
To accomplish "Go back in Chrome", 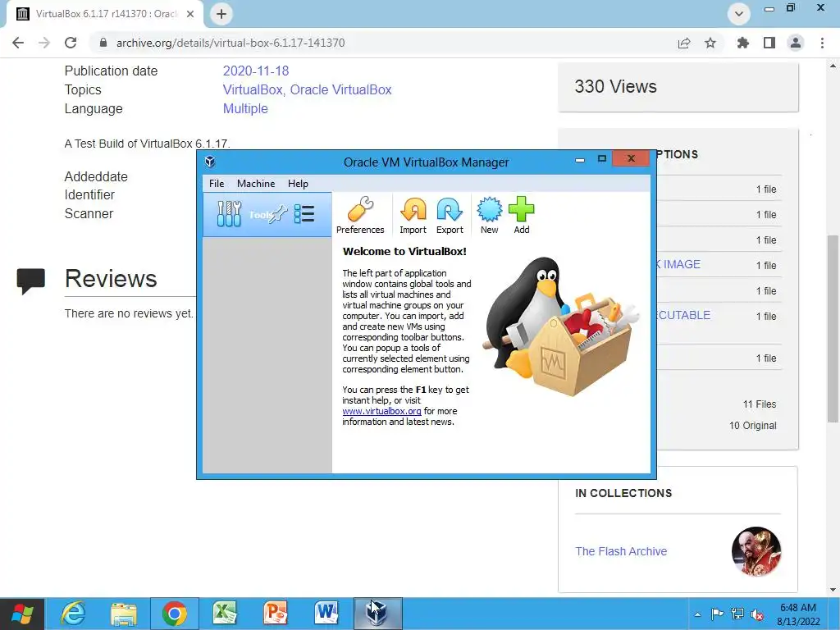I will [x=18, y=43].
